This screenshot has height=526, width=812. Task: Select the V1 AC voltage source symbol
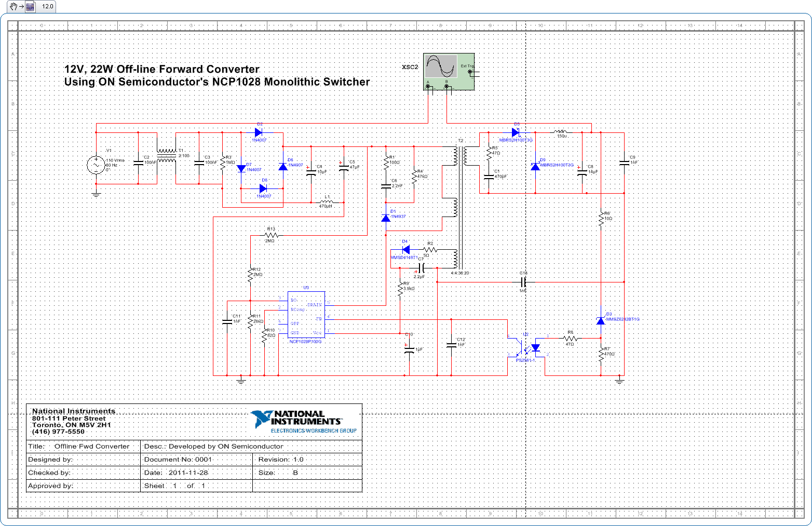tap(96, 165)
